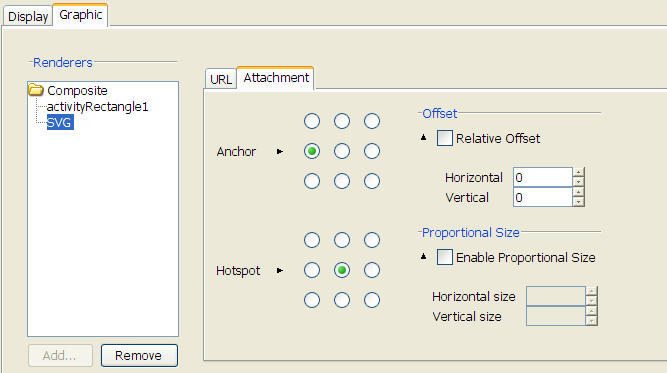
Task: Set Anchor to top-center
Action: click(x=342, y=121)
